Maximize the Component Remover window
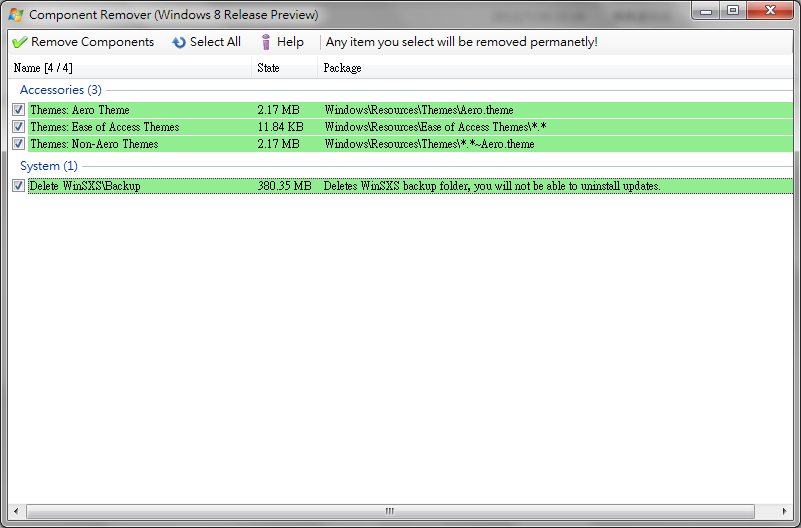Viewport: 801px width, 528px height. 733,10
